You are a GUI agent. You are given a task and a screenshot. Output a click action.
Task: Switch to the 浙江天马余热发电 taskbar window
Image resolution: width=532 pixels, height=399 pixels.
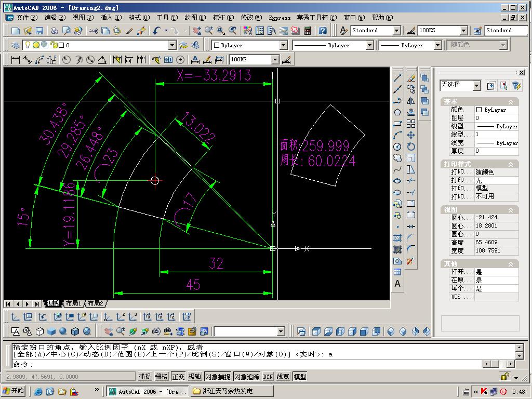click(x=232, y=391)
